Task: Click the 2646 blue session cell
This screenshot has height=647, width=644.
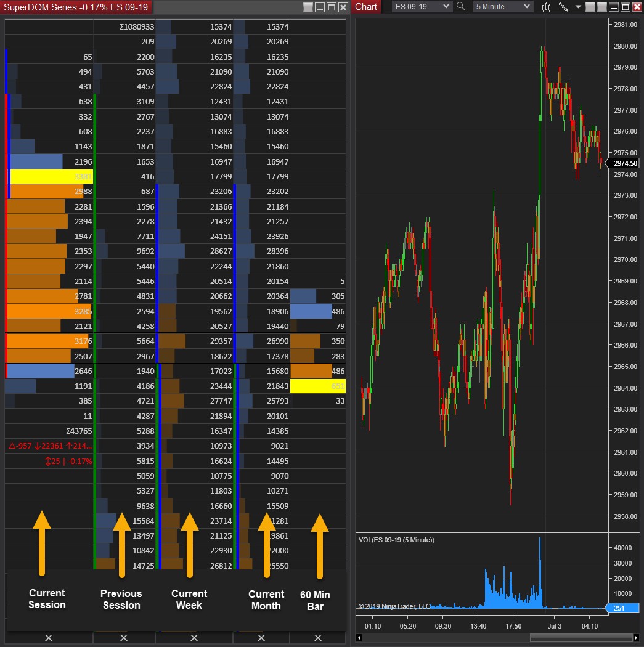Action: point(49,372)
